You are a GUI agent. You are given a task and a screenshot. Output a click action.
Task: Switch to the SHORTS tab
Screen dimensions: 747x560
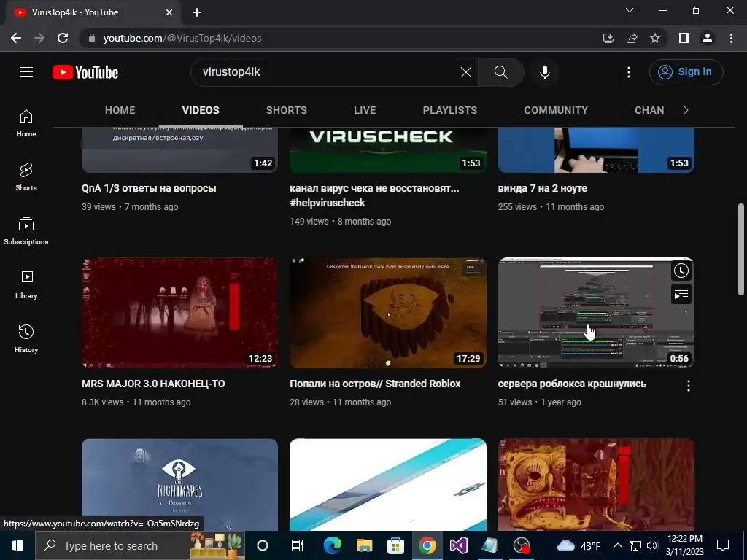pyautogui.click(x=286, y=110)
